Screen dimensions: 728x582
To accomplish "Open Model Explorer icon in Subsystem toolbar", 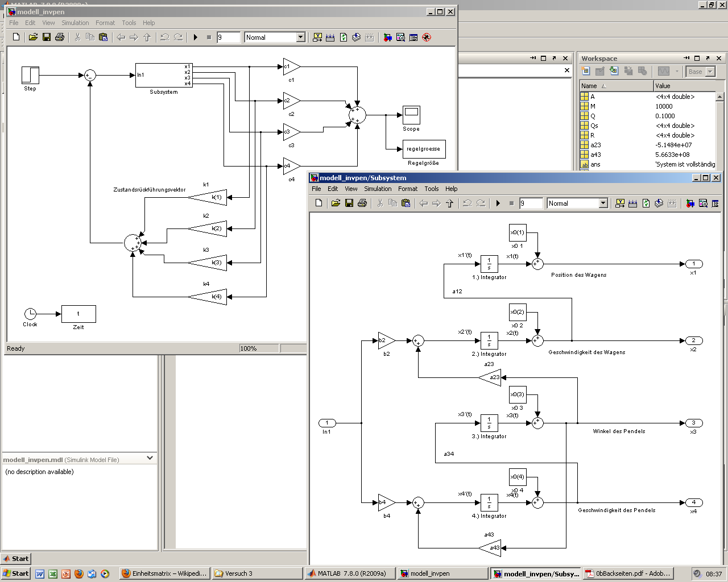I will point(703,203).
